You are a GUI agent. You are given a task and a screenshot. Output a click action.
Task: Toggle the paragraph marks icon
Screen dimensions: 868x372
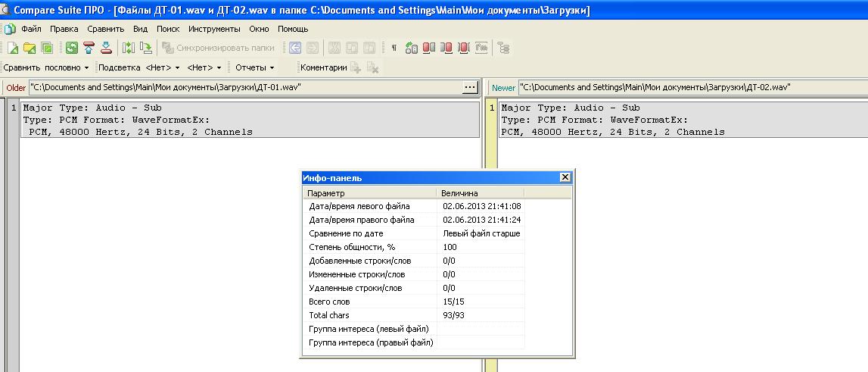(x=394, y=48)
